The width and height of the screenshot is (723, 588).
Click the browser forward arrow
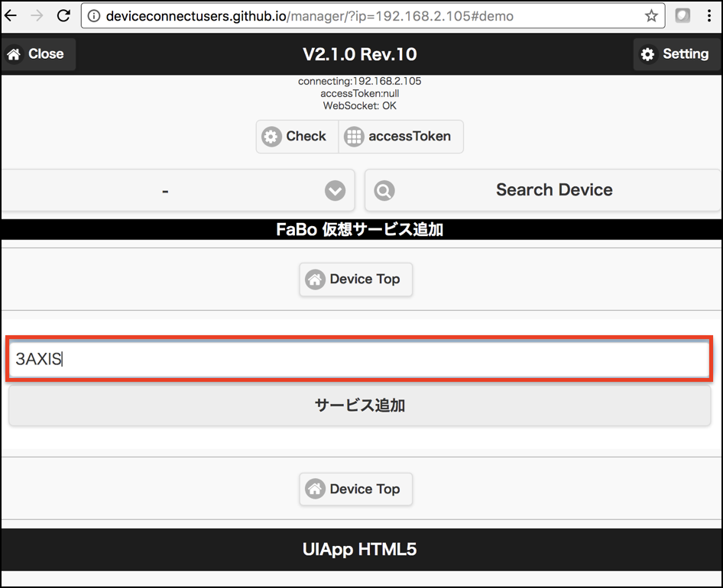[36, 16]
